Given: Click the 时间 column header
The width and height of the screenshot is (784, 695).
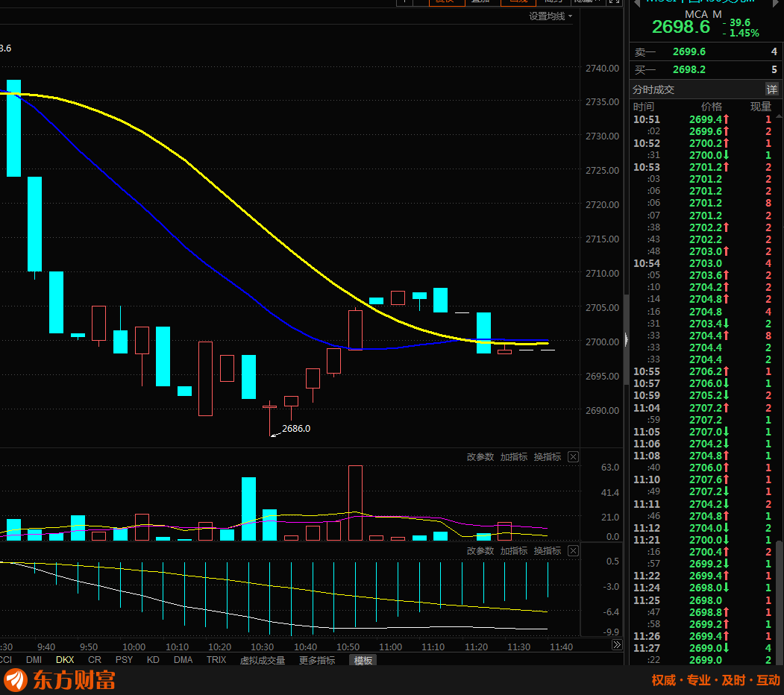Looking at the screenshot, I should coord(644,107).
